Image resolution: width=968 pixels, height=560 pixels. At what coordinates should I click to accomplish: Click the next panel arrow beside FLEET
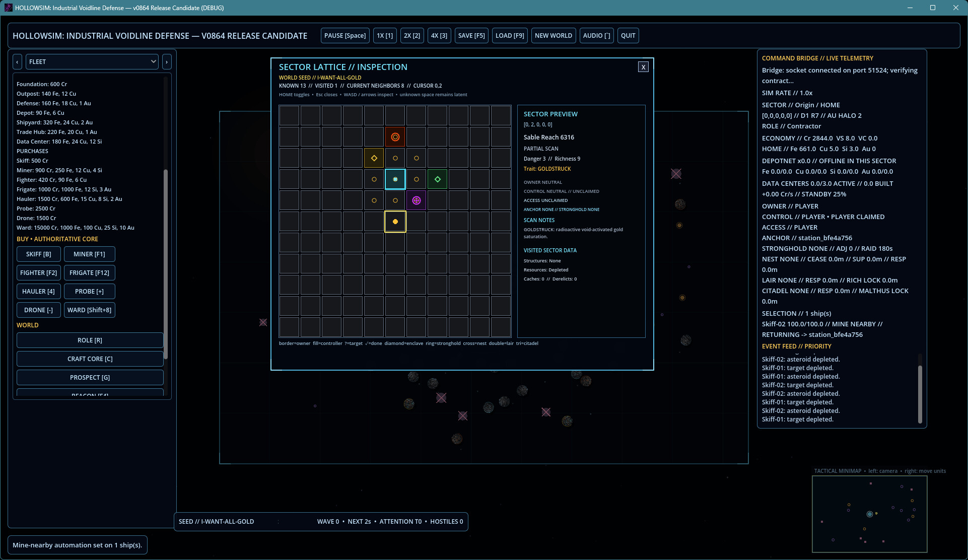click(x=167, y=62)
